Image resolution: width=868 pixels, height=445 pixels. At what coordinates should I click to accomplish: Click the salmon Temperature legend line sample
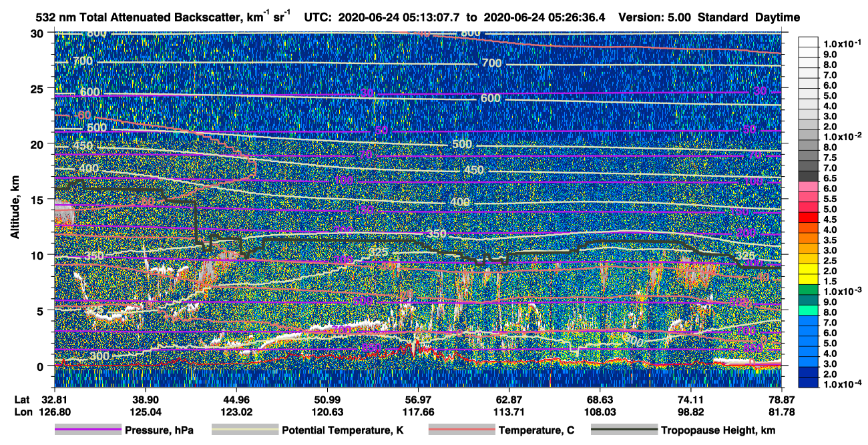(x=461, y=430)
